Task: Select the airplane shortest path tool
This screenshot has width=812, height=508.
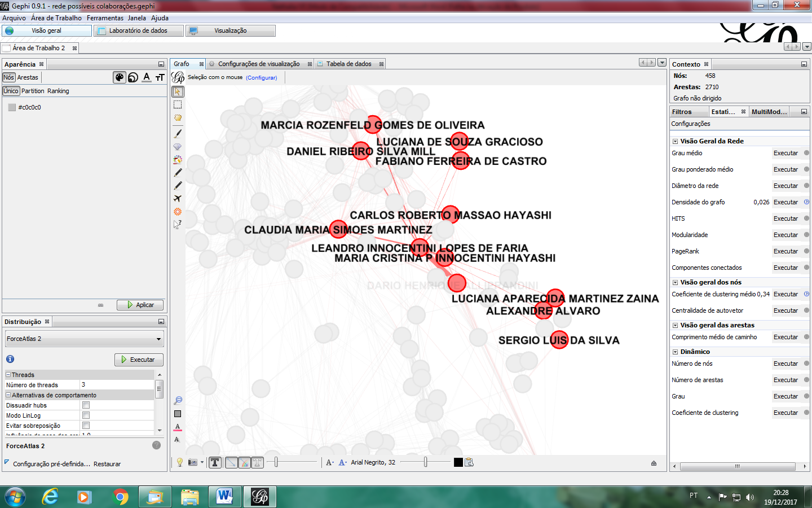Action: pos(178,199)
